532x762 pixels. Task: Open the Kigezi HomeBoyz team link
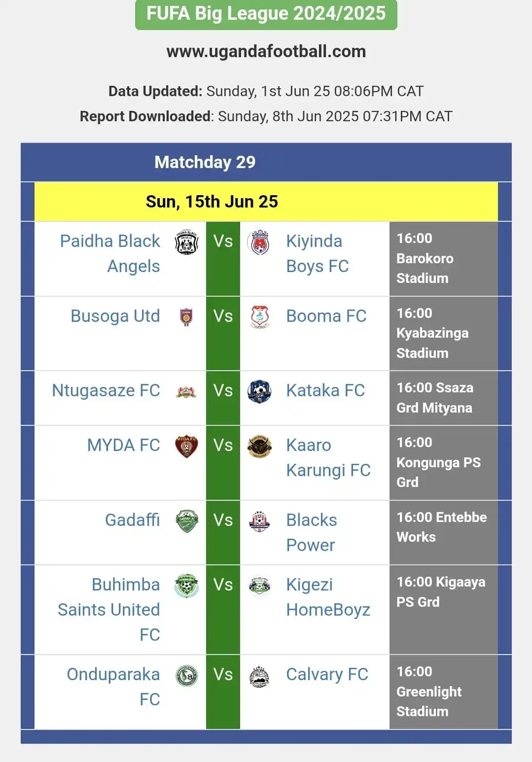328,597
